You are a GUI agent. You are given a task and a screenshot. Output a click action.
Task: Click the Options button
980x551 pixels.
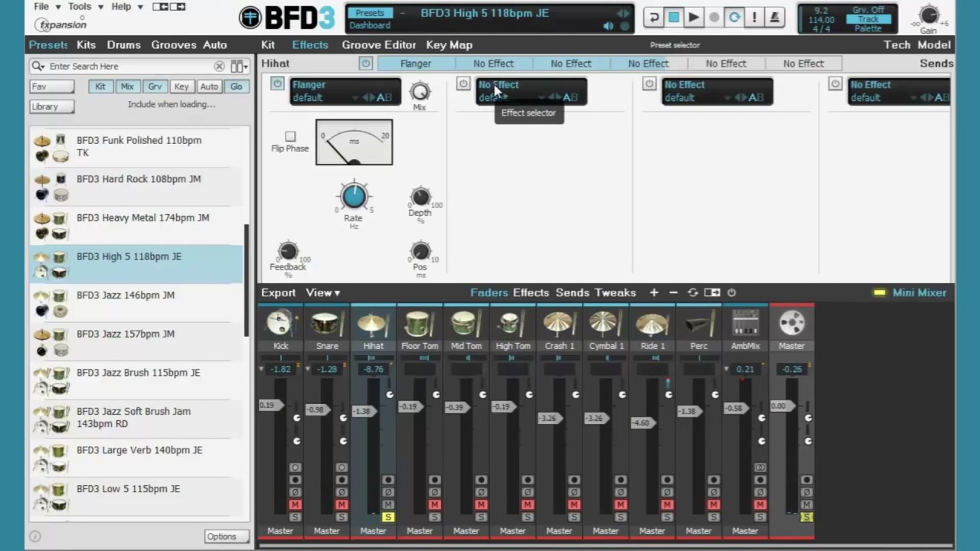[227, 536]
